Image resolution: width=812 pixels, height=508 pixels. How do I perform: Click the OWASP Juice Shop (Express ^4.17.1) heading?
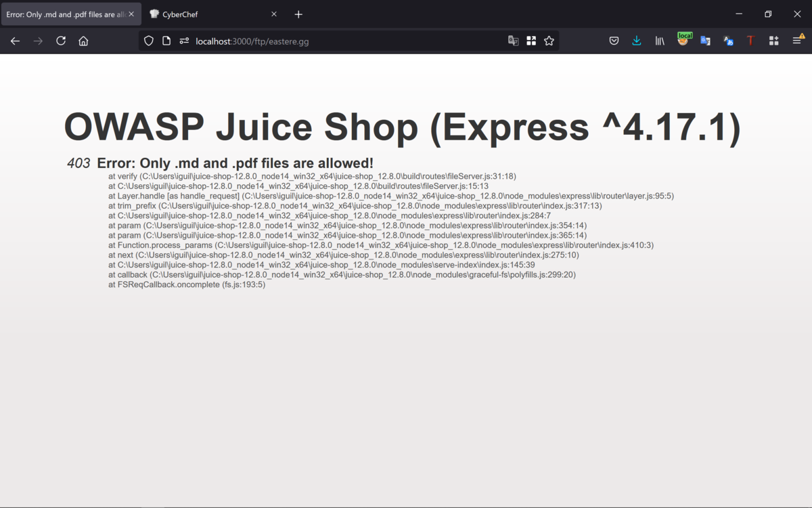click(403, 126)
